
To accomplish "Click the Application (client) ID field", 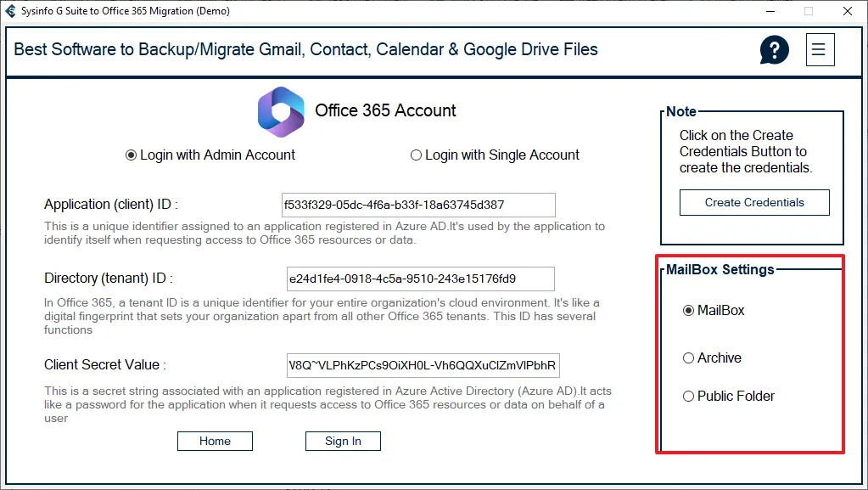I will (418, 206).
